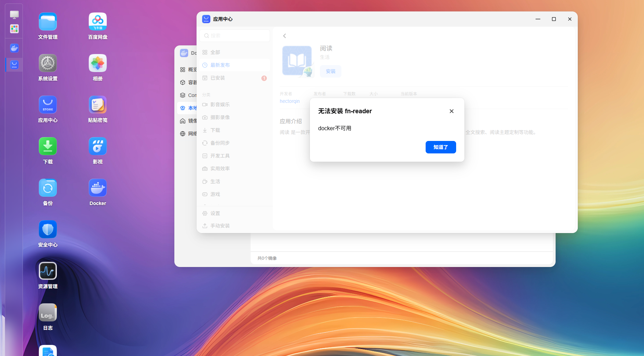
Task: Open the 相册 photos app icon
Action: point(98,63)
